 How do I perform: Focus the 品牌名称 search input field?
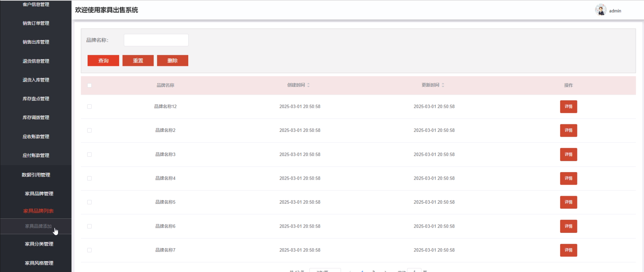(x=156, y=40)
